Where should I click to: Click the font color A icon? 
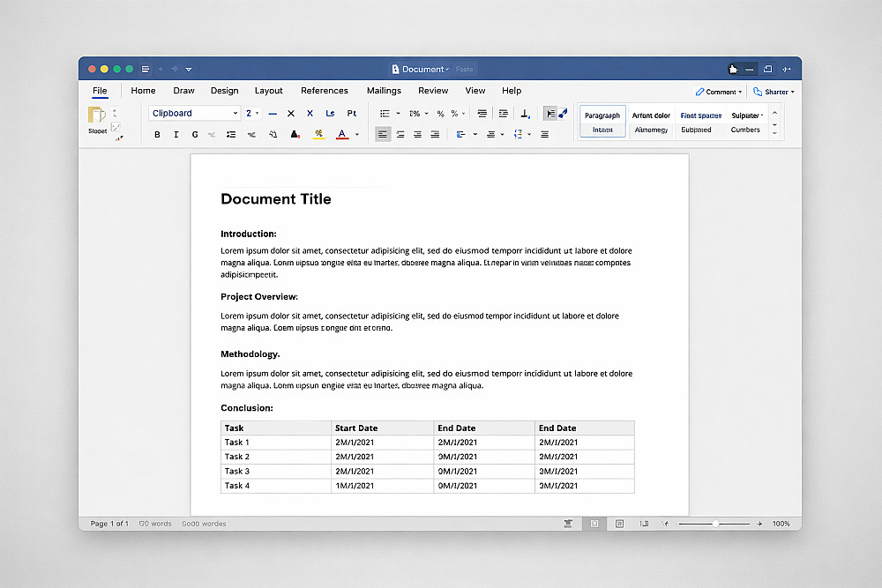[342, 134]
